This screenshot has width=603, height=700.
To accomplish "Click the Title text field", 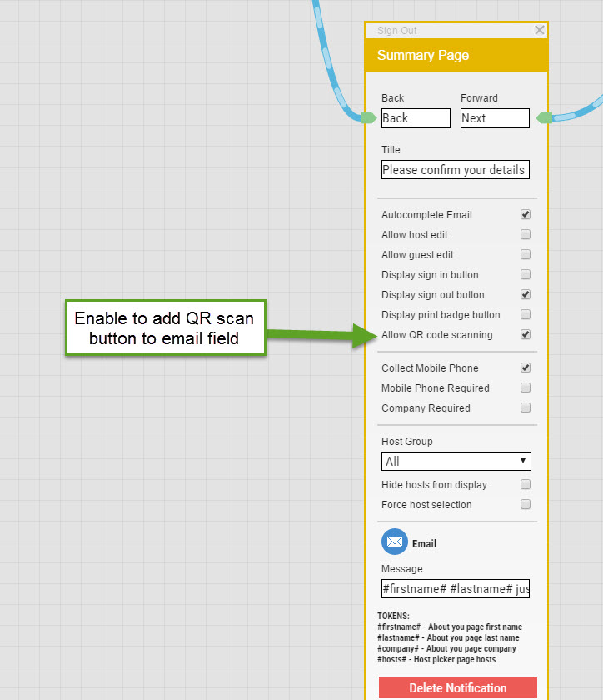I will tap(455, 170).
